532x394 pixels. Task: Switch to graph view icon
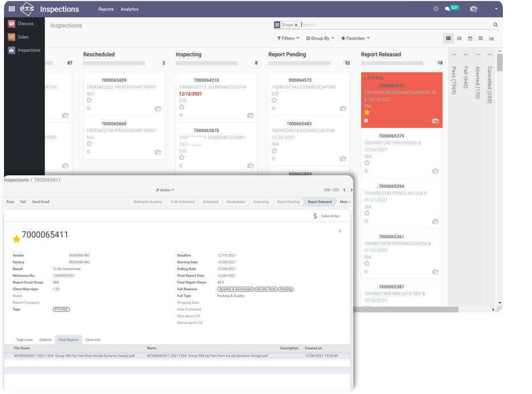click(x=491, y=38)
